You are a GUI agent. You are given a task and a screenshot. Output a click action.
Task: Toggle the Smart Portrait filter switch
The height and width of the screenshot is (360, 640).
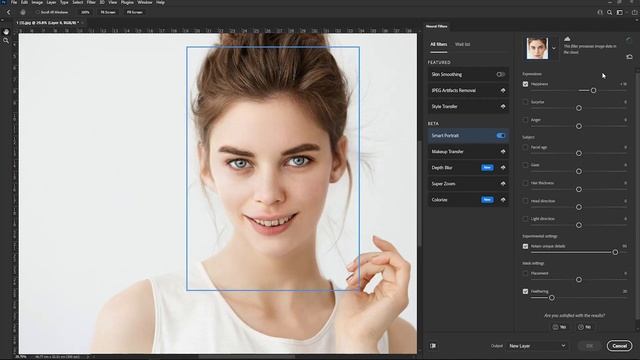point(500,136)
